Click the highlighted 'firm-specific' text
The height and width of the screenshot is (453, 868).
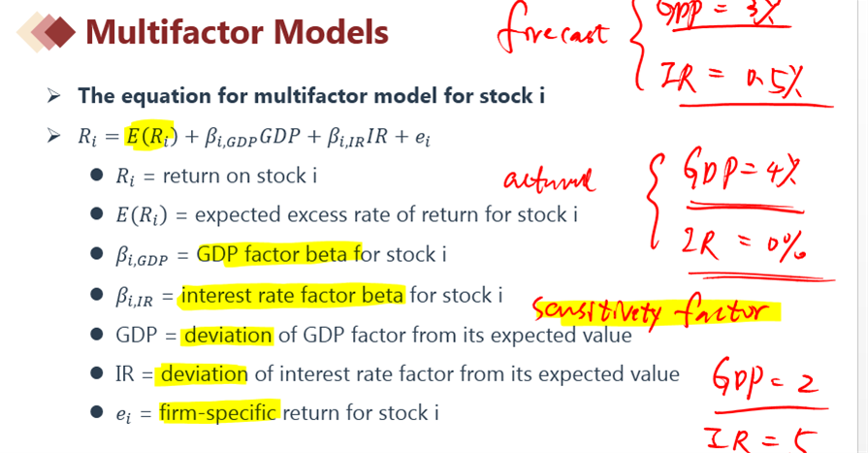click(x=218, y=412)
